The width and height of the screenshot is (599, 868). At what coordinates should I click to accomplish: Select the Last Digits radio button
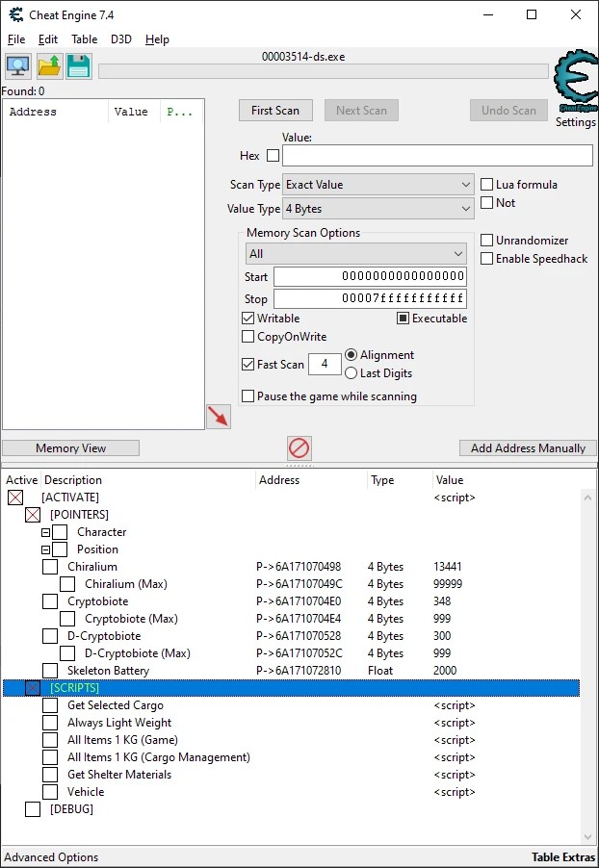(351, 373)
